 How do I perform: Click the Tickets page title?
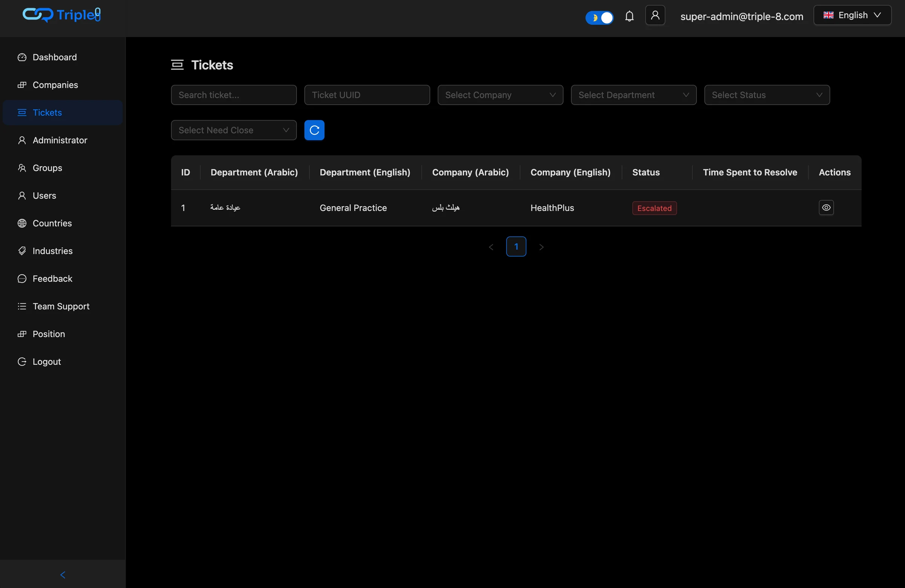click(212, 65)
